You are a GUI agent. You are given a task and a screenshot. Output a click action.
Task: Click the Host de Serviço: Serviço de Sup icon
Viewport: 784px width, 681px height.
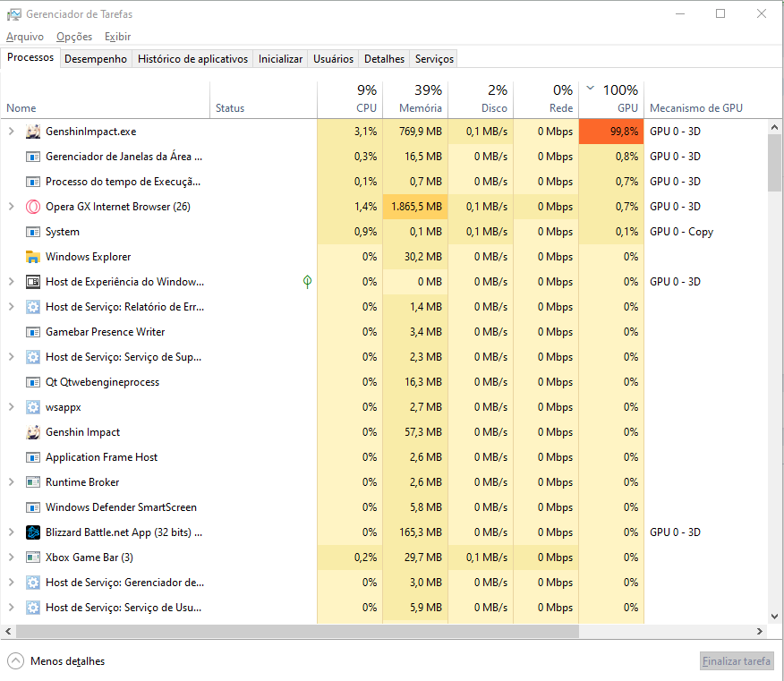coord(33,357)
